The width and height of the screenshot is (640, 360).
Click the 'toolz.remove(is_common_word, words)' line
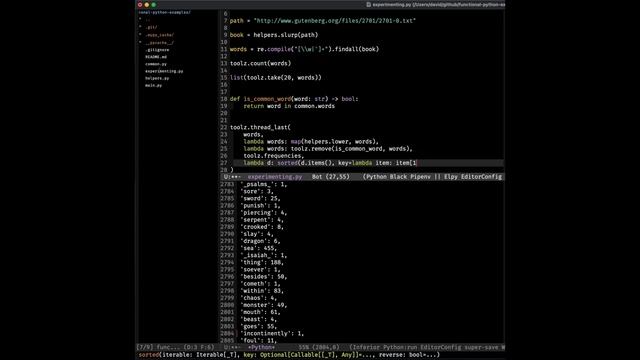(x=328, y=149)
